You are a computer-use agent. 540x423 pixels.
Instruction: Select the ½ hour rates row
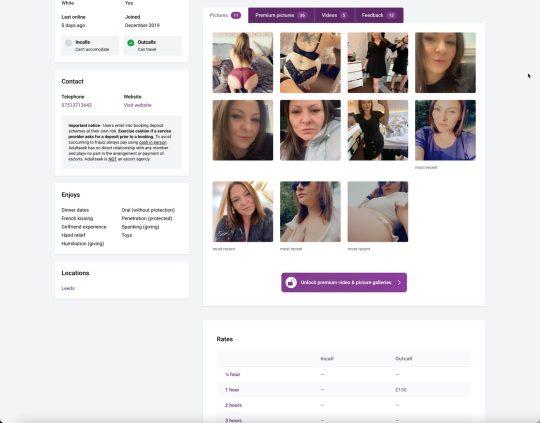pos(344,374)
